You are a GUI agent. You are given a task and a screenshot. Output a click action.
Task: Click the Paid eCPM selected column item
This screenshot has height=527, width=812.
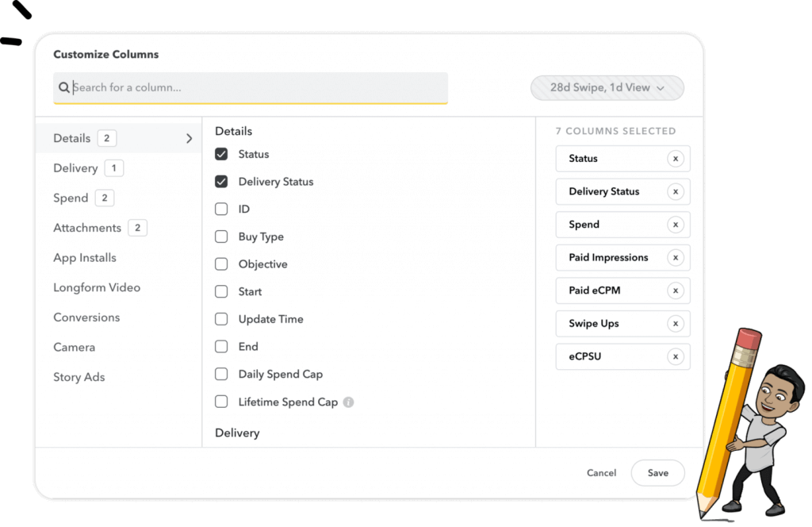pos(623,290)
